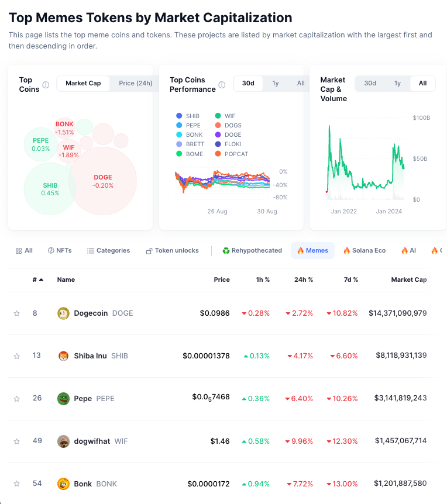Viewport: 447px width, 504px height.
Task: Star Dogecoin as a favorite
Action: pos(17,313)
